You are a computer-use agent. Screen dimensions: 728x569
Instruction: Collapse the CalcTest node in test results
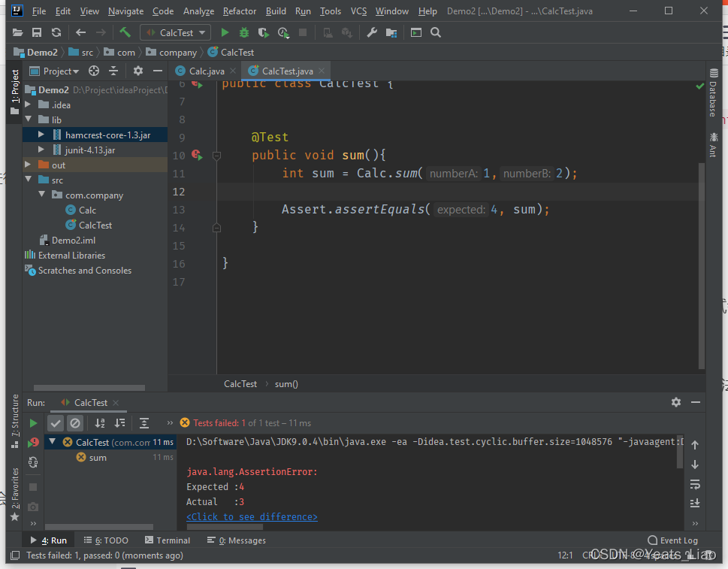pos(52,443)
